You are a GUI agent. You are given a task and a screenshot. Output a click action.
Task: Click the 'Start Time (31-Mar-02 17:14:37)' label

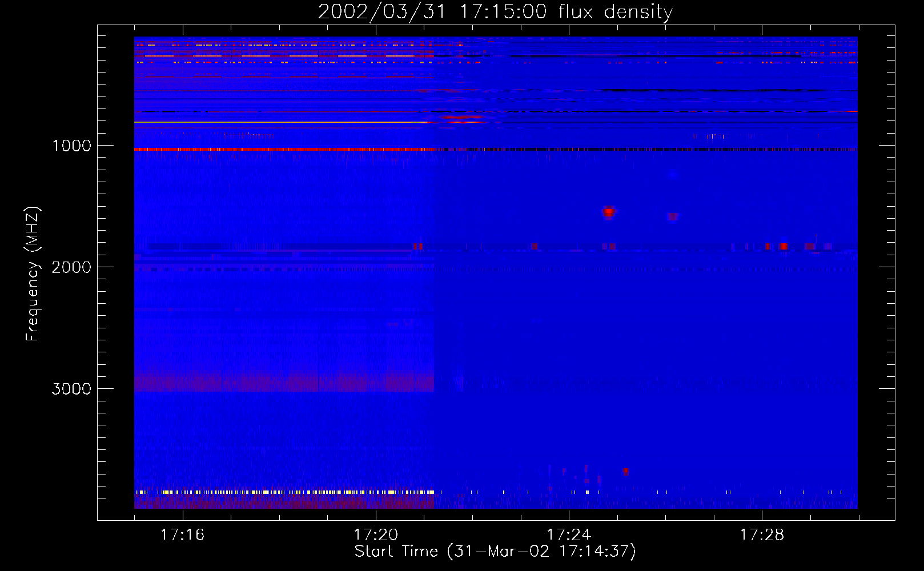tap(495, 552)
